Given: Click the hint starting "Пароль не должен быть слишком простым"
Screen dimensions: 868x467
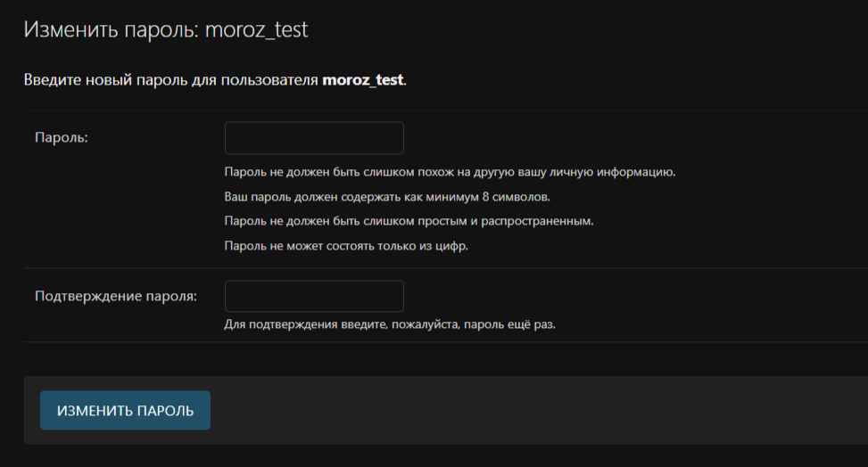Looking at the screenshot, I should tap(409, 221).
